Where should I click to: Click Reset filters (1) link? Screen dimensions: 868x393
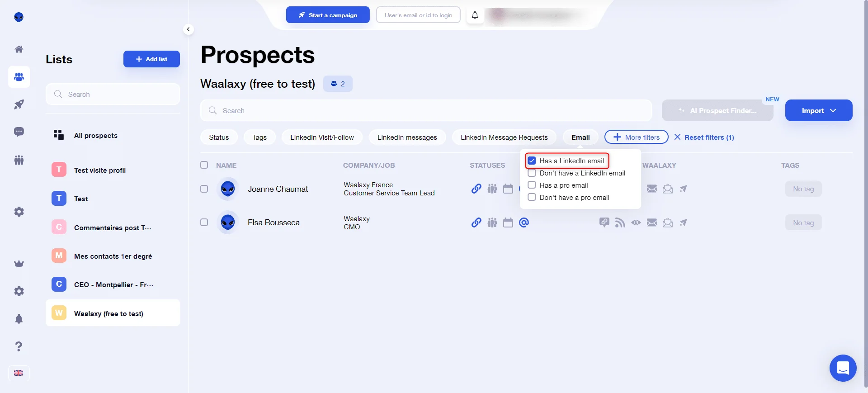point(704,137)
